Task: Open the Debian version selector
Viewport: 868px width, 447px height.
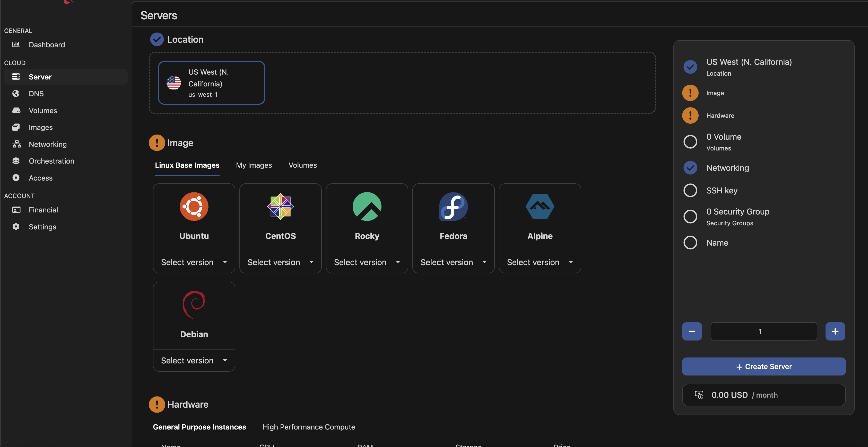Action: (194, 360)
